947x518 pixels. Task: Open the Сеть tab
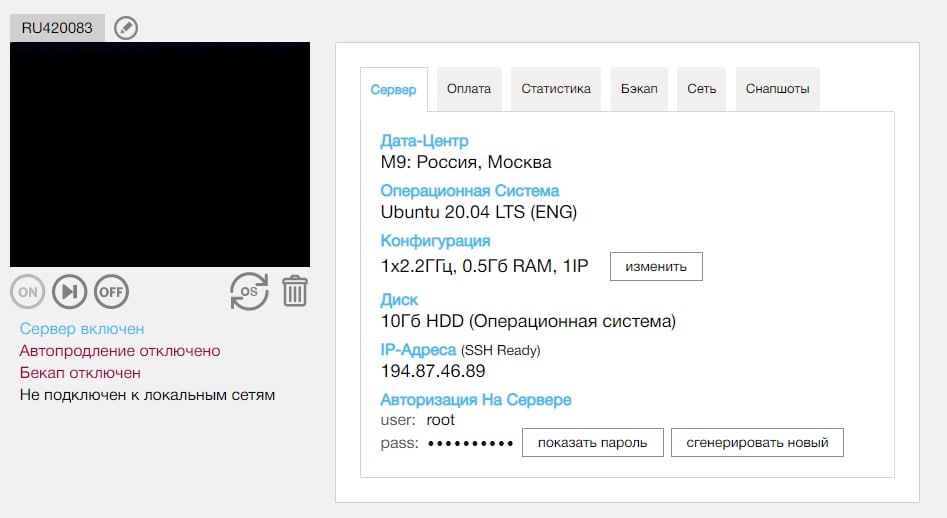pyautogui.click(x=701, y=89)
